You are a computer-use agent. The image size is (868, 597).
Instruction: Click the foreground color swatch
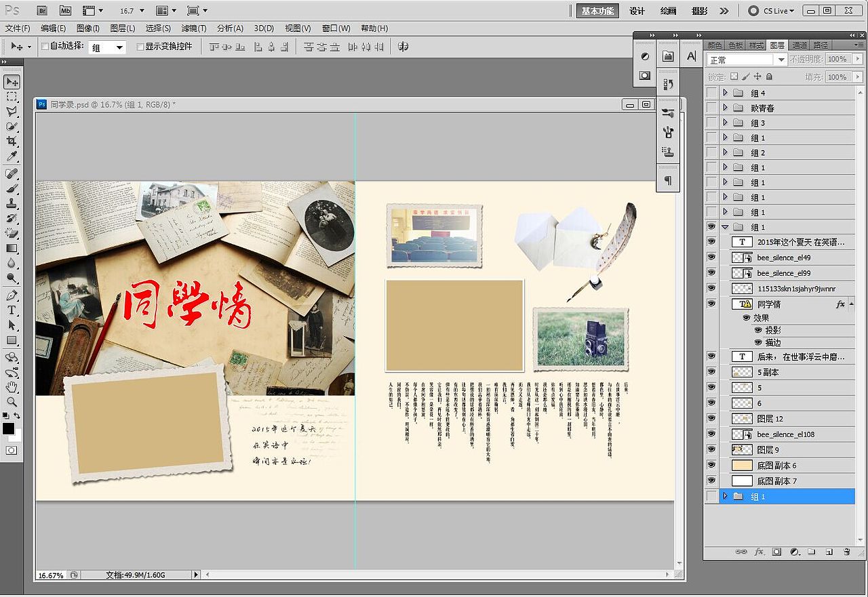click(9, 428)
